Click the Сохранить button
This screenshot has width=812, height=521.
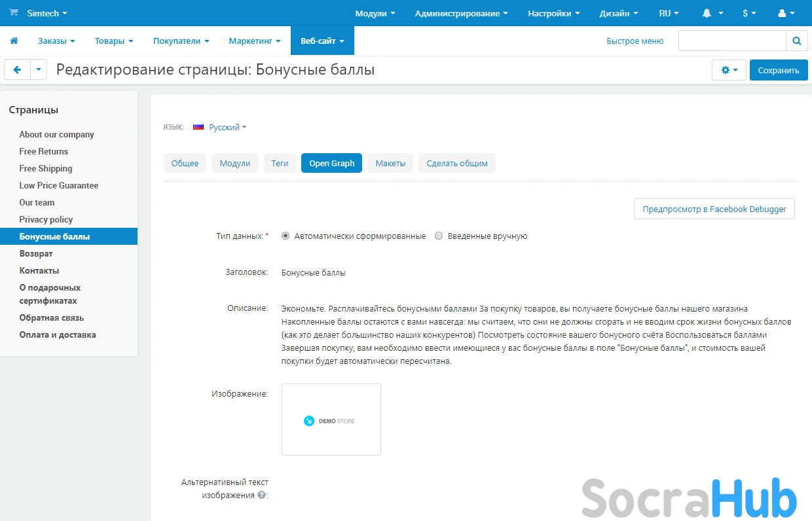point(779,70)
